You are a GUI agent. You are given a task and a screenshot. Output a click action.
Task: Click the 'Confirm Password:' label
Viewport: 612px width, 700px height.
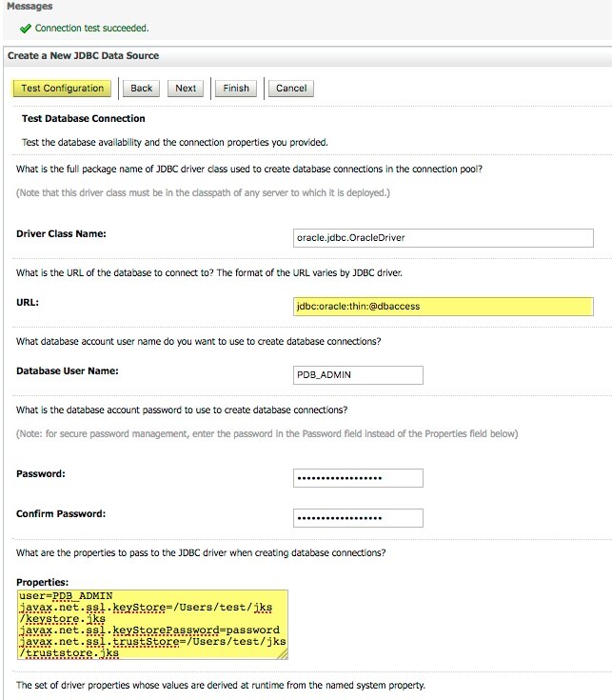point(61,514)
